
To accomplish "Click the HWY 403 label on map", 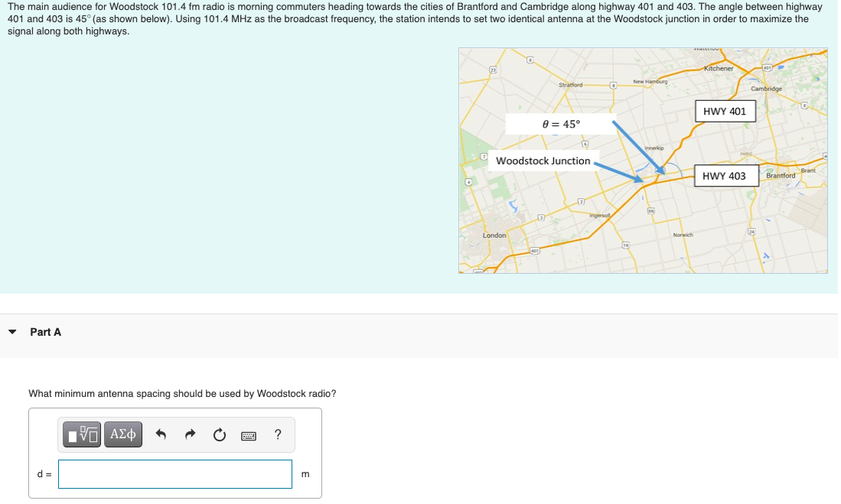I will (725, 176).
